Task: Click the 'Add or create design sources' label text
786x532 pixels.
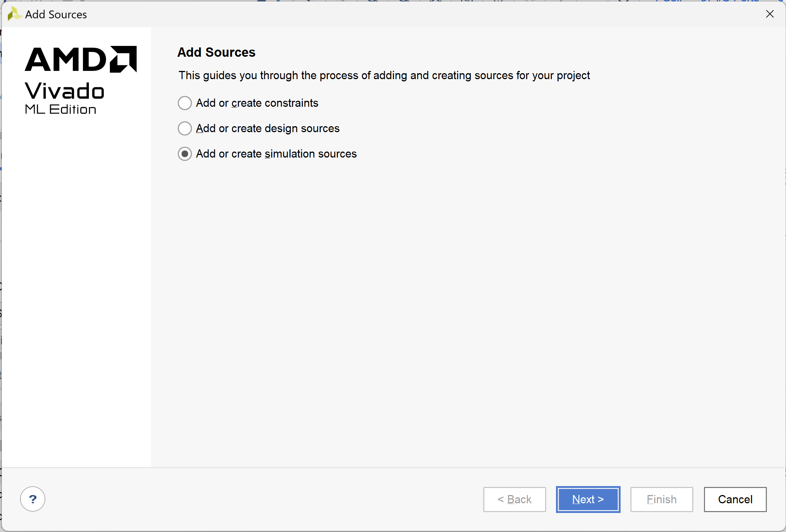Action: pos(267,128)
